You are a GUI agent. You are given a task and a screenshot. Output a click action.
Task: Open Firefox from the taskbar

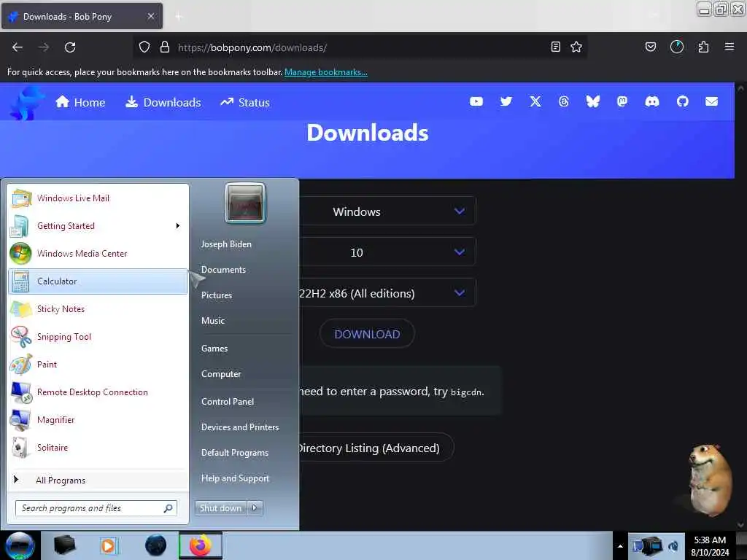tap(201, 545)
